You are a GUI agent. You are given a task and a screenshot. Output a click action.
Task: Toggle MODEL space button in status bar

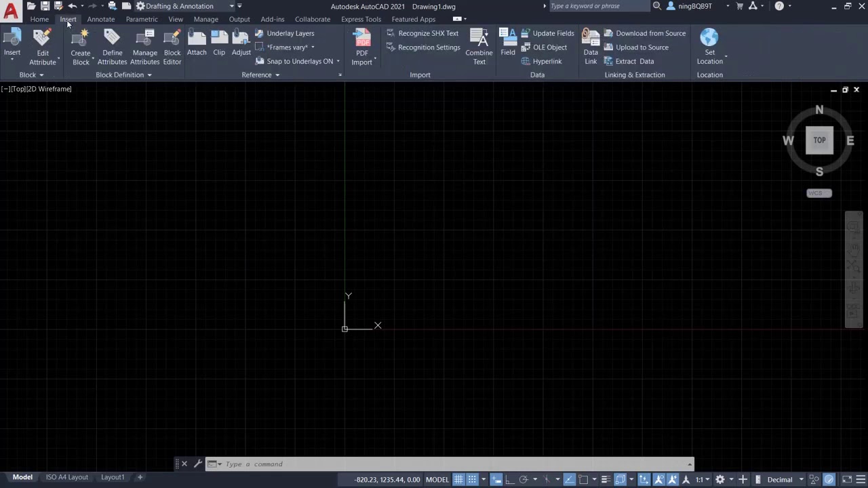(x=437, y=479)
